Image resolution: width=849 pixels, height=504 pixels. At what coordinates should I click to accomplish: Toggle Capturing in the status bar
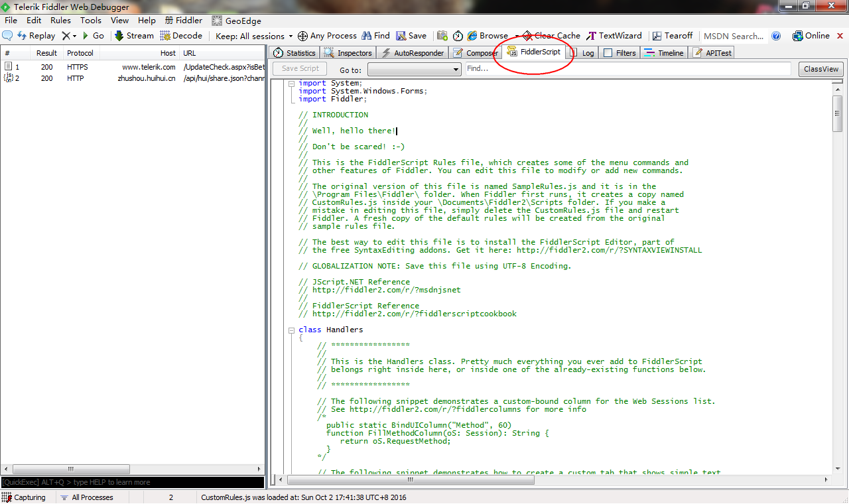[x=25, y=497]
